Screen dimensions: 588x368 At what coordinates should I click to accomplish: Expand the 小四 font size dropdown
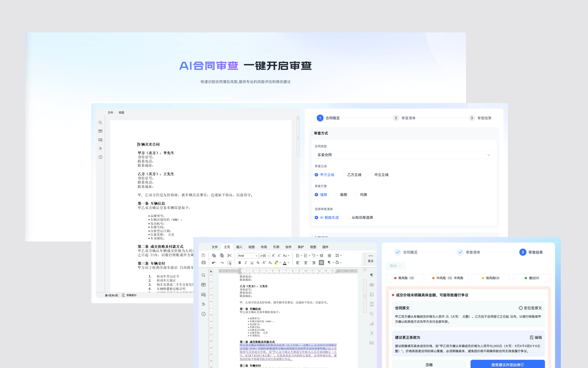[x=264, y=255]
